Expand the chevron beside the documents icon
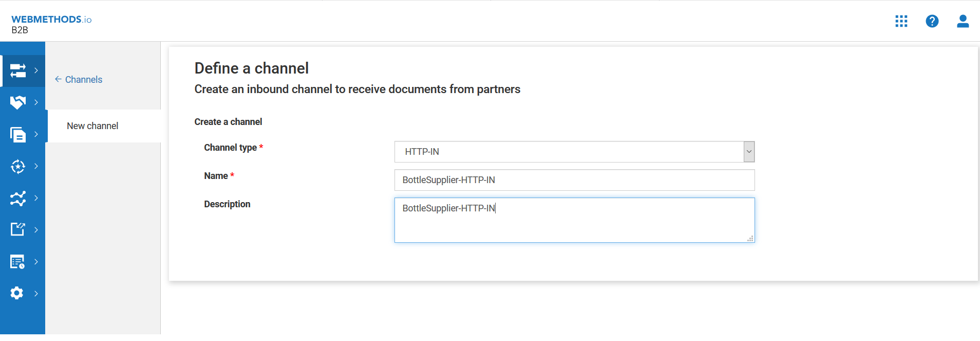The width and height of the screenshot is (980, 341). [36, 134]
